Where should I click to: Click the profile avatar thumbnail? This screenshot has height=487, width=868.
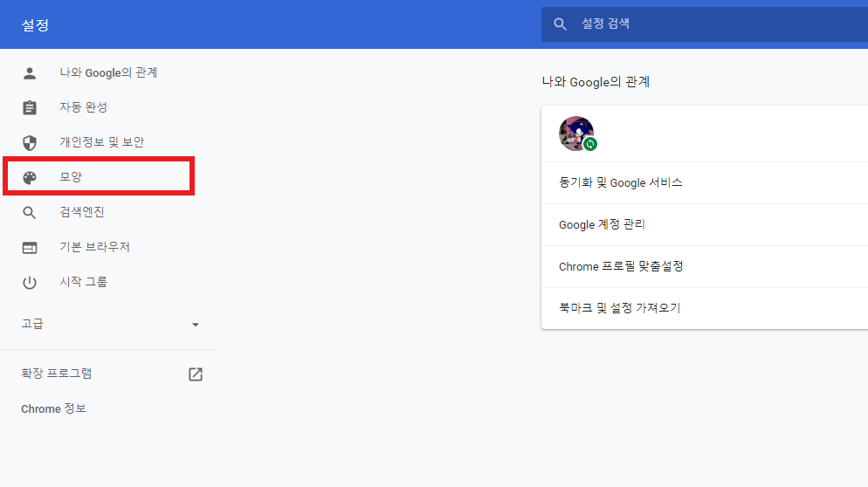point(576,134)
